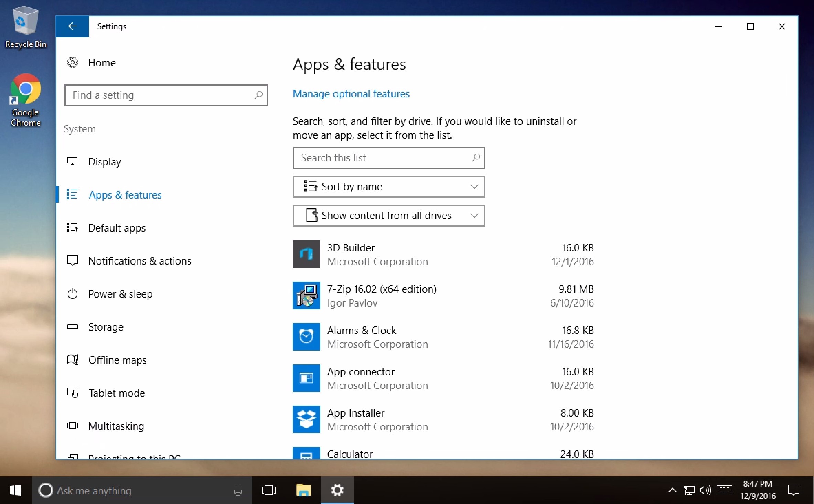Go to Notifications & actions settings
Screen dimensions: 814x504
[x=139, y=261]
